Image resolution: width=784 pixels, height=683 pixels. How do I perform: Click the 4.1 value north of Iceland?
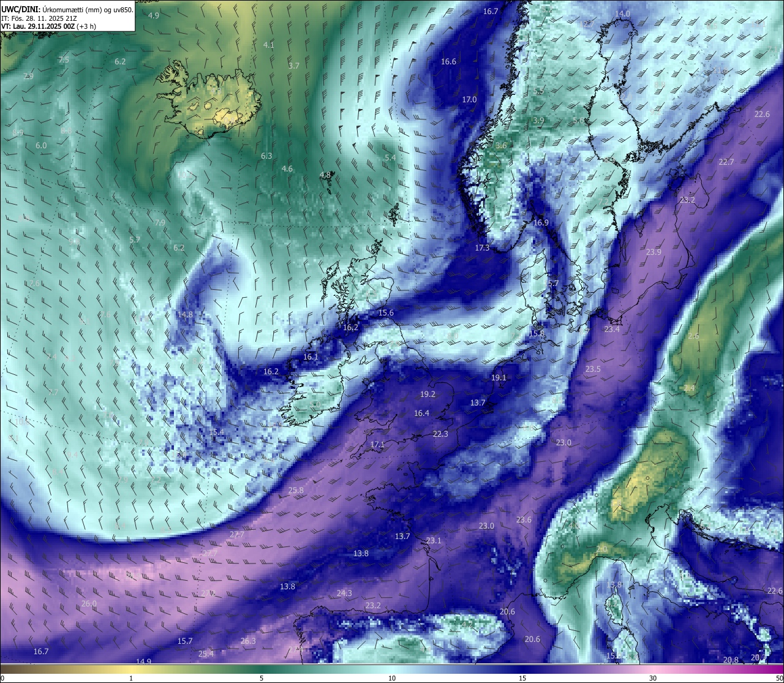click(x=269, y=45)
